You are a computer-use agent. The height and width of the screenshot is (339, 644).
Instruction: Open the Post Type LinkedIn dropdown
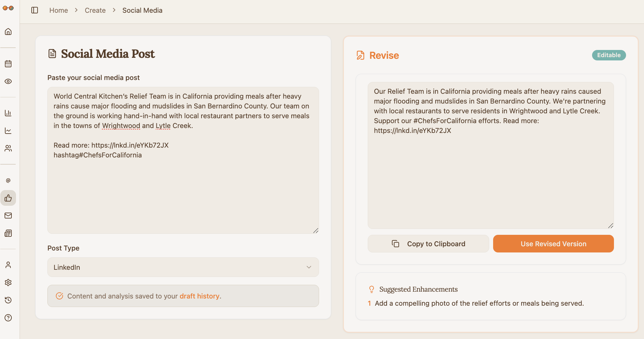pyautogui.click(x=183, y=267)
